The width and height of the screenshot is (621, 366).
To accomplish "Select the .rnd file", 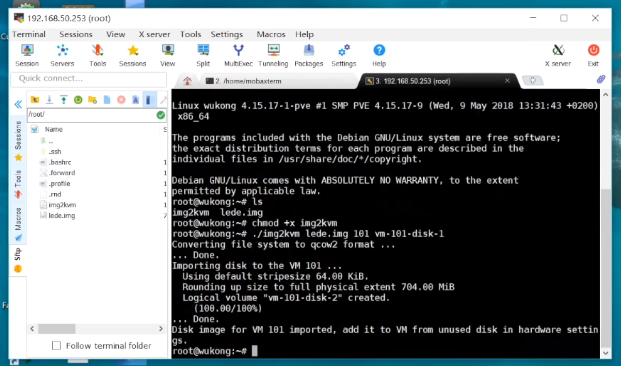I will click(x=55, y=194).
